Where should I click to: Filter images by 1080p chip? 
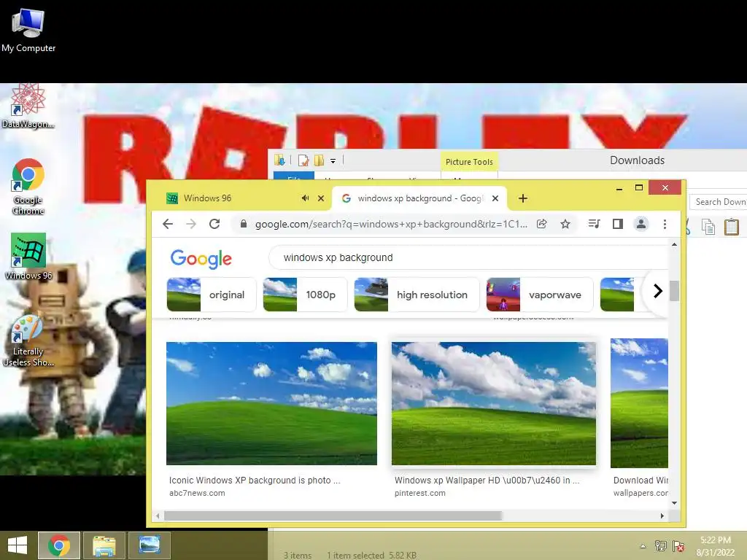coord(305,295)
